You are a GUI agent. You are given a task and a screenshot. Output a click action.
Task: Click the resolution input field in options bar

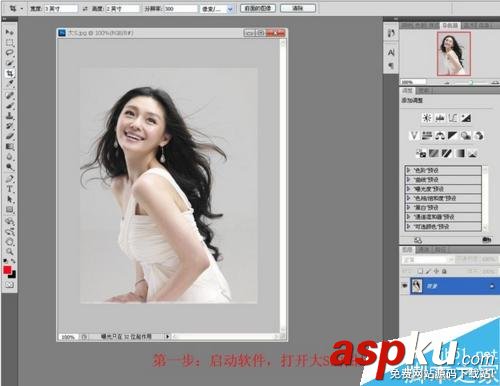coord(180,9)
